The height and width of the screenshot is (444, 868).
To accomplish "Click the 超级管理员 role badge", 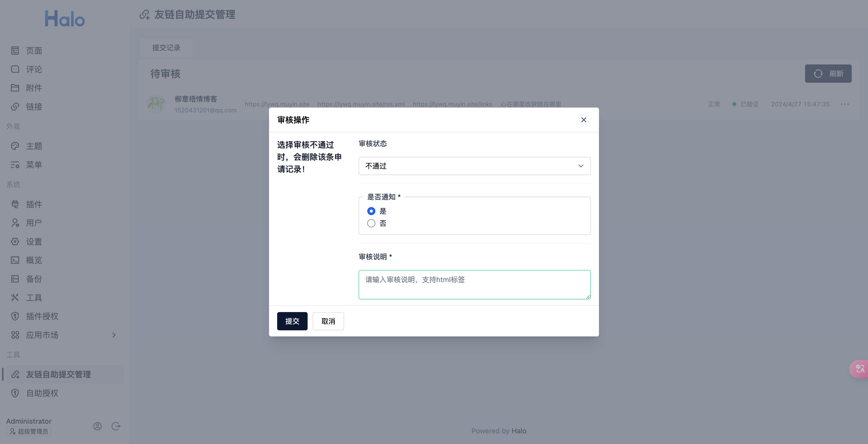I will tap(28, 431).
